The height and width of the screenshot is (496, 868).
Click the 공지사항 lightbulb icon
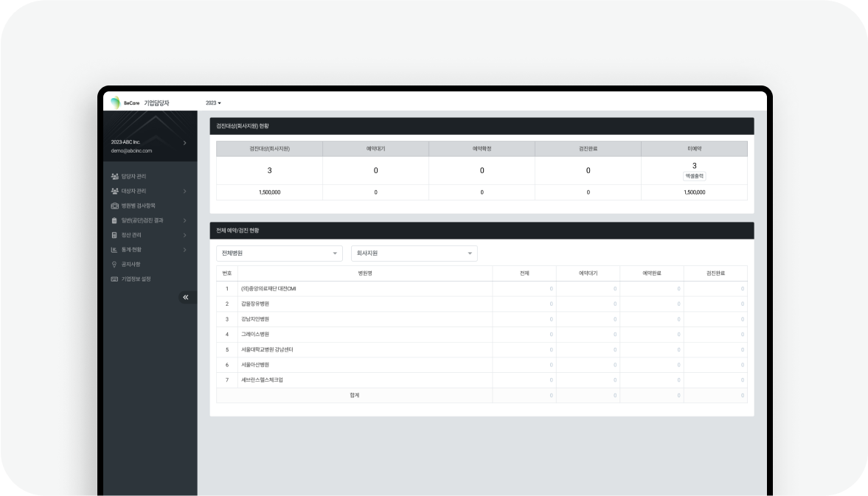point(114,265)
